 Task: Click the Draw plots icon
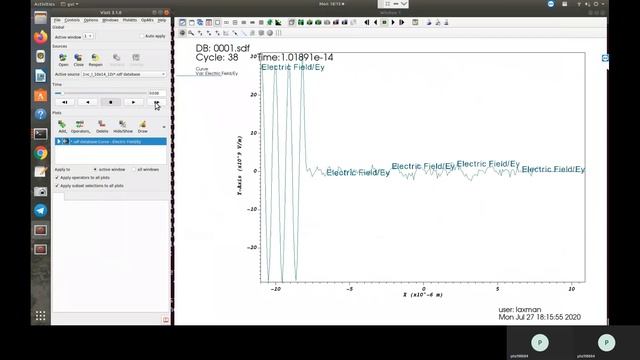point(142,127)
